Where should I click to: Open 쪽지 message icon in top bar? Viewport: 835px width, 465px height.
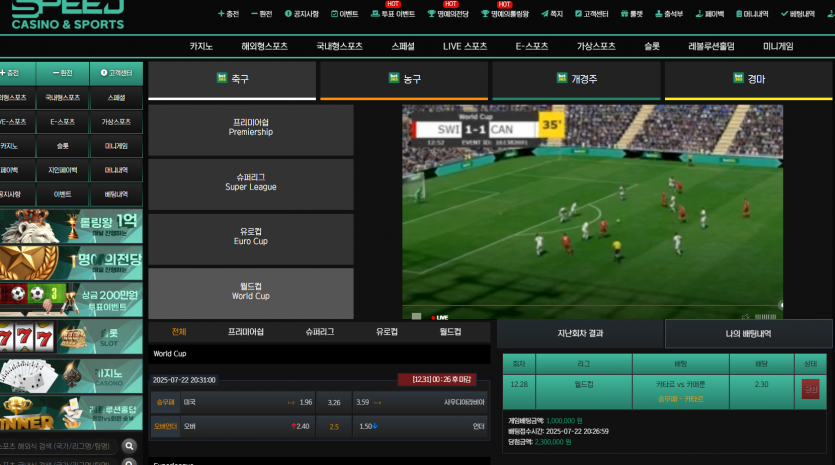[545, 14]
